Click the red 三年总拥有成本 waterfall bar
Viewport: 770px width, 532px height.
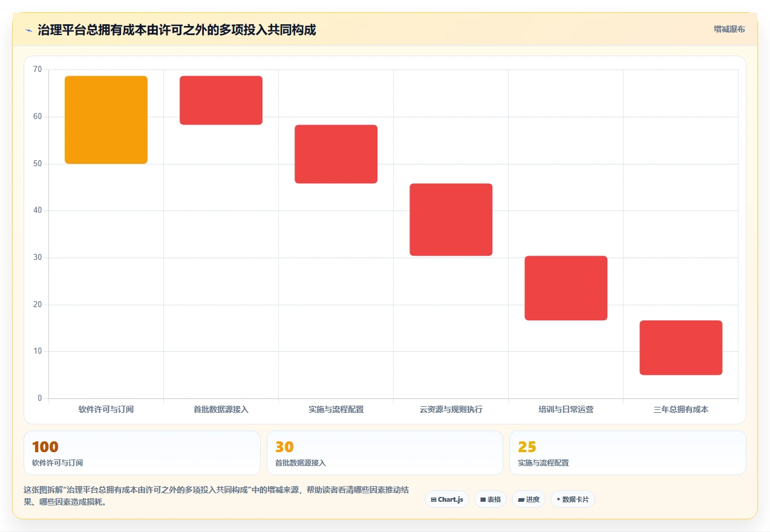(x=680, y=348)
